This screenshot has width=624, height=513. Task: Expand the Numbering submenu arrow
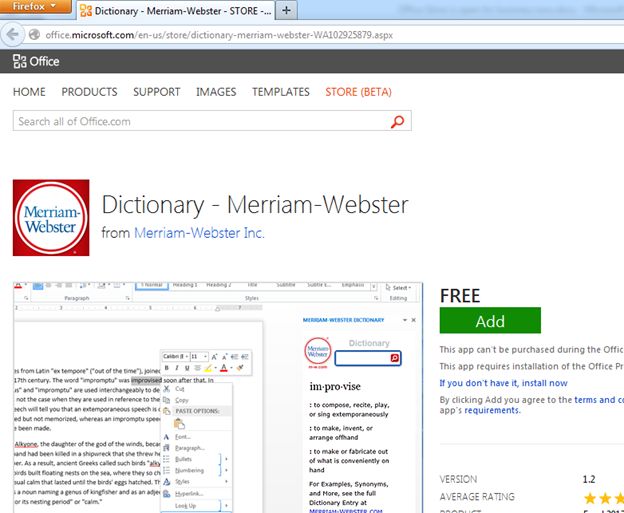(226, 470)
